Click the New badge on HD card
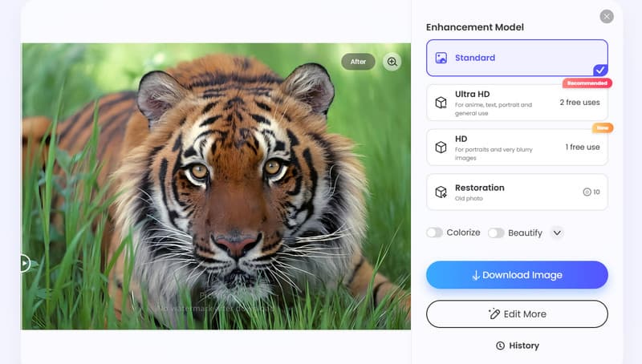Screen dimensions: 642x364 pyautogui.click(x=603, y=128)
